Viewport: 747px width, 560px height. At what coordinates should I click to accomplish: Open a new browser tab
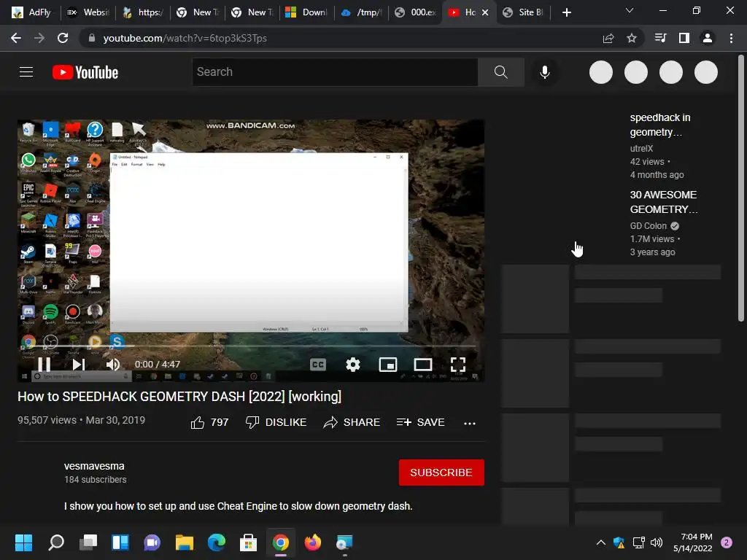[566, 12]
